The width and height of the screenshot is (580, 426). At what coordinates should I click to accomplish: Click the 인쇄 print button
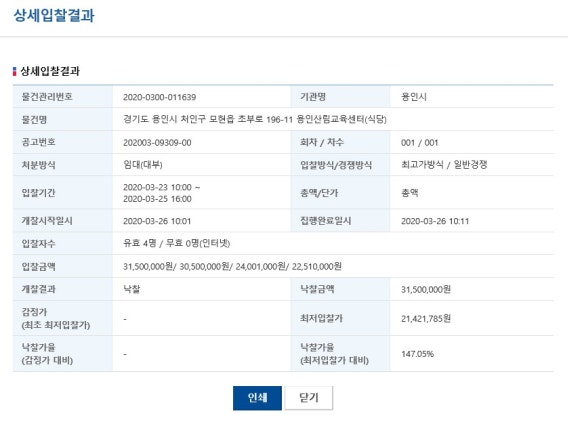pyautogui.click(x=257, y=398)
